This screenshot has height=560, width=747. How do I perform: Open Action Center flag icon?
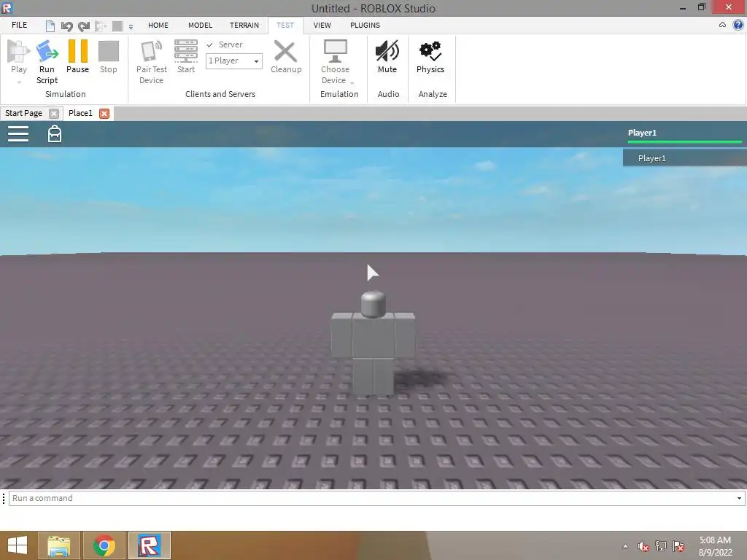(678, 546)
